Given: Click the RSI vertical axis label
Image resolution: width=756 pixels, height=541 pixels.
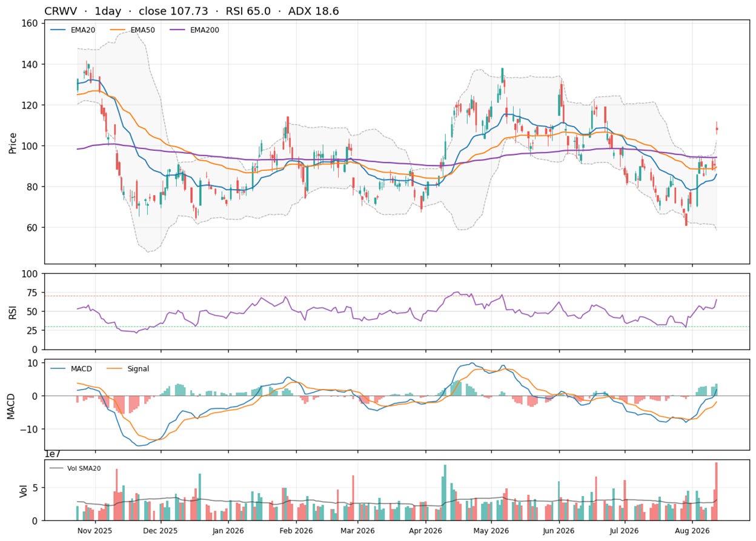Looking at the screenshot, I should pos(13,311).
